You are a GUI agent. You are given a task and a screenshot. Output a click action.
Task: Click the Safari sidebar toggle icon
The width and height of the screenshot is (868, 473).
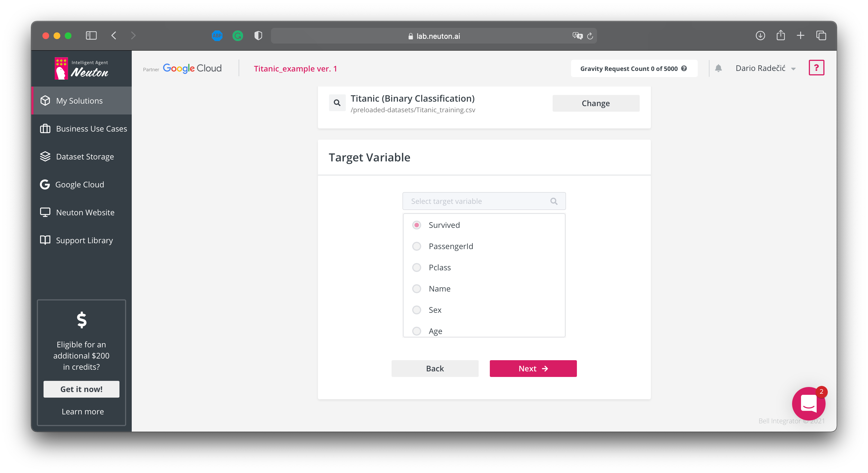[x=91, y=36]
